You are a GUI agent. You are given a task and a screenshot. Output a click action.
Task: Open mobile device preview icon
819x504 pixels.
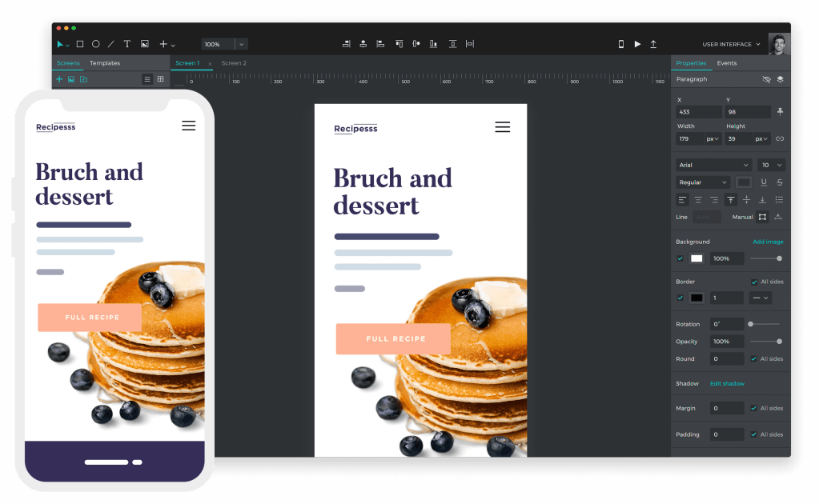(x=620, y=44)
